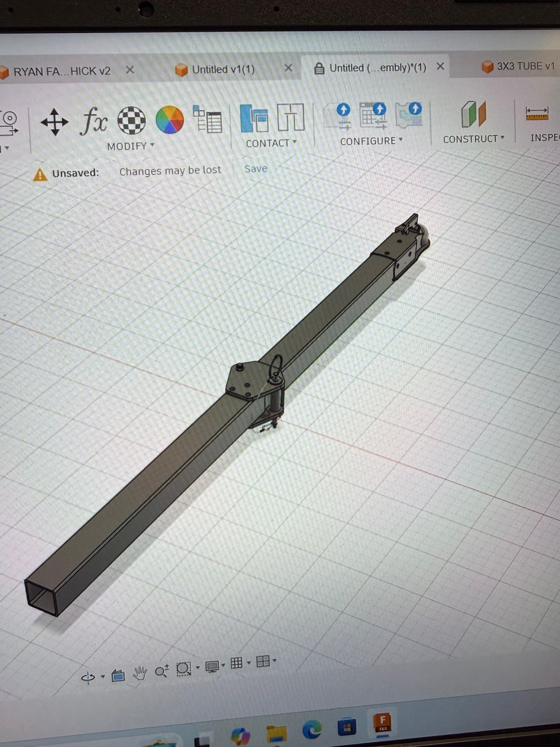Image resolution: width=560 pixels, height=747 pixels.
Task: Click the Inspect measure ruler icon
Action: pyautogui.click(x=537, y=114)
